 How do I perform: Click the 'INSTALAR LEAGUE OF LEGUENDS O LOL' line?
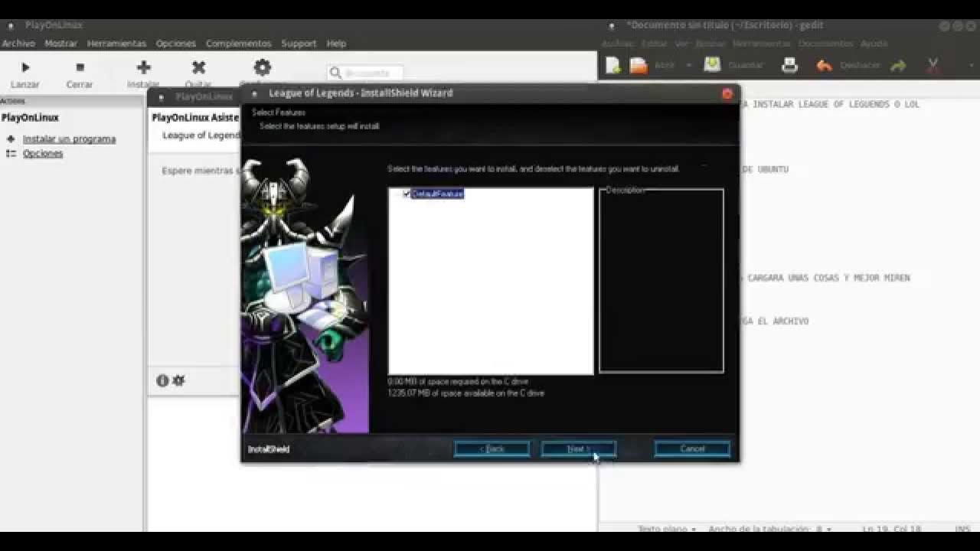(836, 104)
